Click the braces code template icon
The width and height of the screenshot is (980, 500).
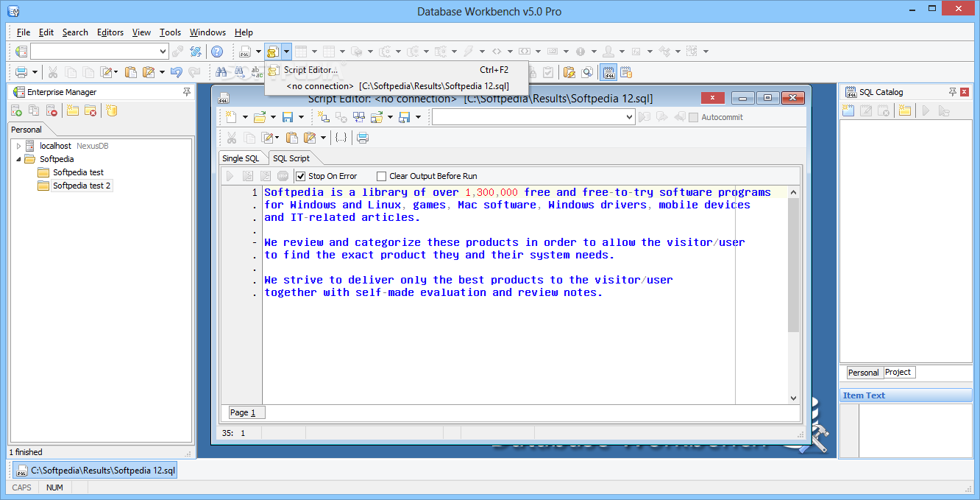pos(341,138)
